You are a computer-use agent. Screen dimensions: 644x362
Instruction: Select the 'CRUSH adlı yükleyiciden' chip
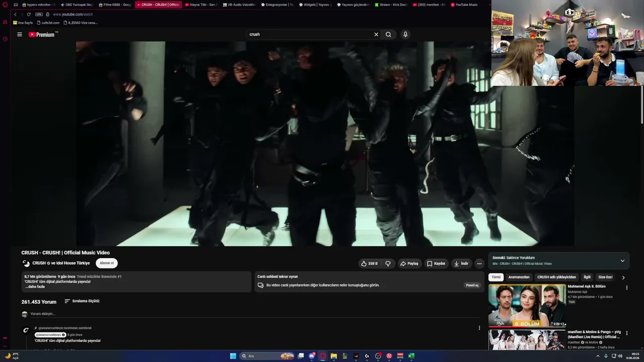pos(556,277)
